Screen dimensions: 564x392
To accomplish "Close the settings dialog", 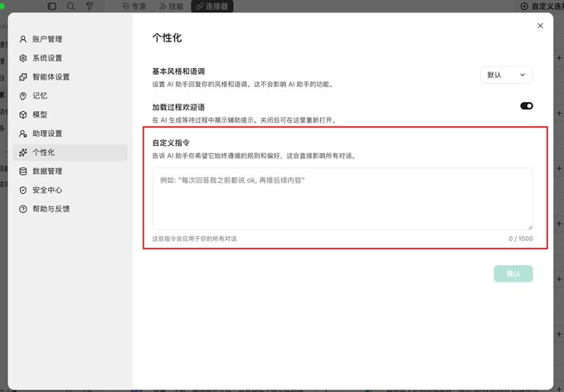I will [540, 26].
